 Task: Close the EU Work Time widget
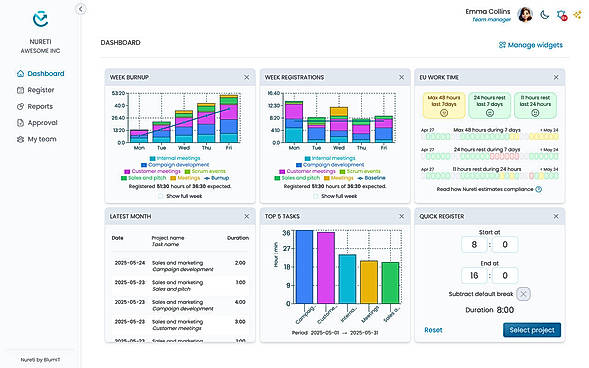pos(556,77)
